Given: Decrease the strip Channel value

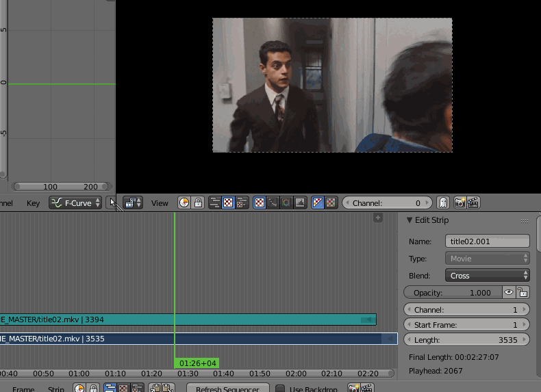Looking at the screenshot, I should [410, 310].
